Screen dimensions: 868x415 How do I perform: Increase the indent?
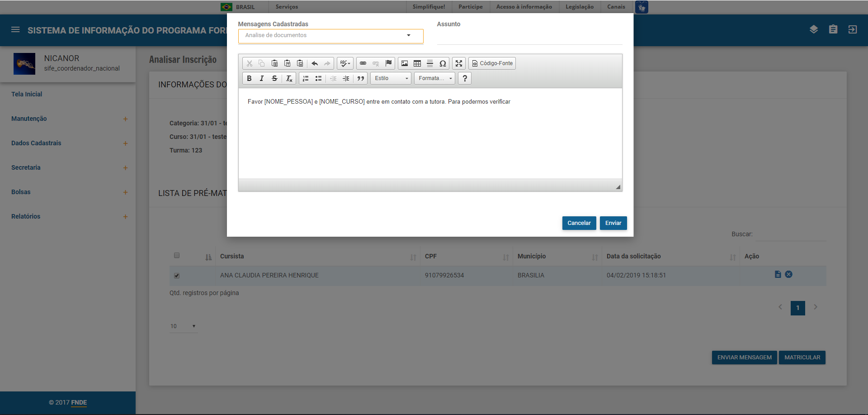click(346, 78)
